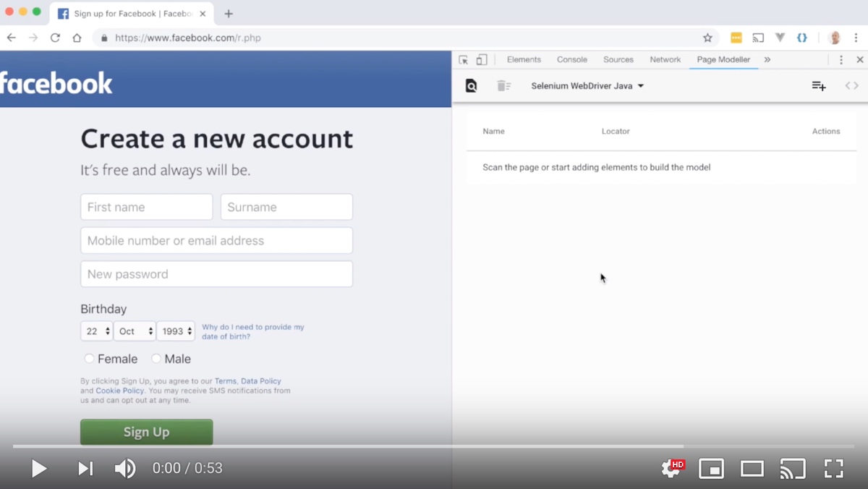Select the Male radio button
Screen dimensions: 868x489
[x=156, y=359]
